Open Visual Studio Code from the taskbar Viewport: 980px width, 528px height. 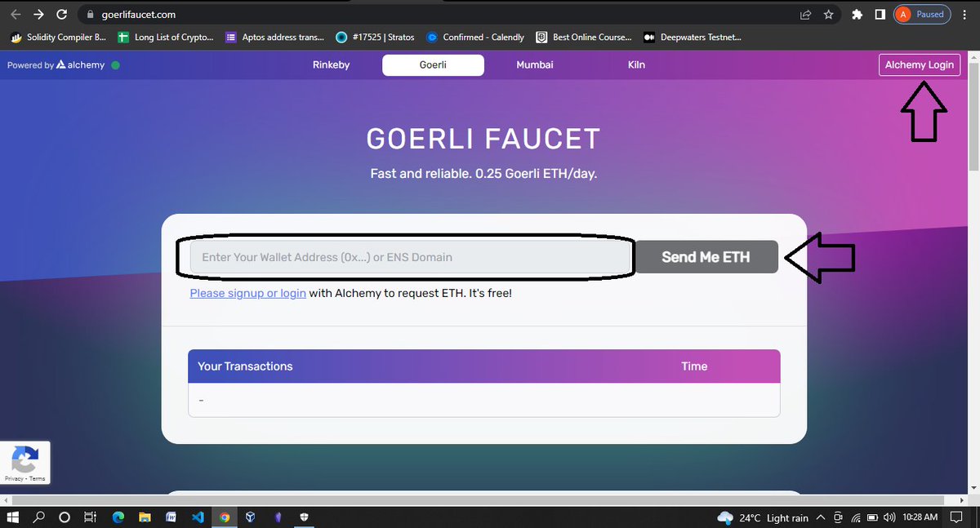tap(197, 517)
